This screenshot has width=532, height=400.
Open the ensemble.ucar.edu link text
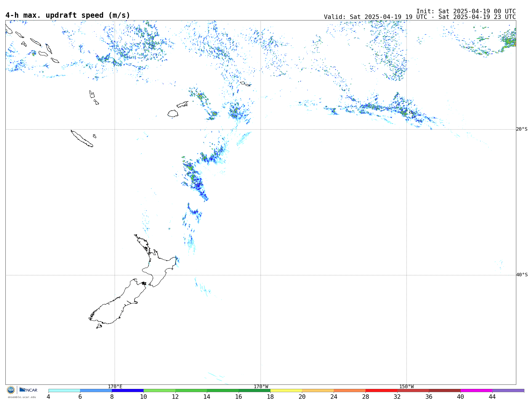pyautogui.click(x=22, y=397)
